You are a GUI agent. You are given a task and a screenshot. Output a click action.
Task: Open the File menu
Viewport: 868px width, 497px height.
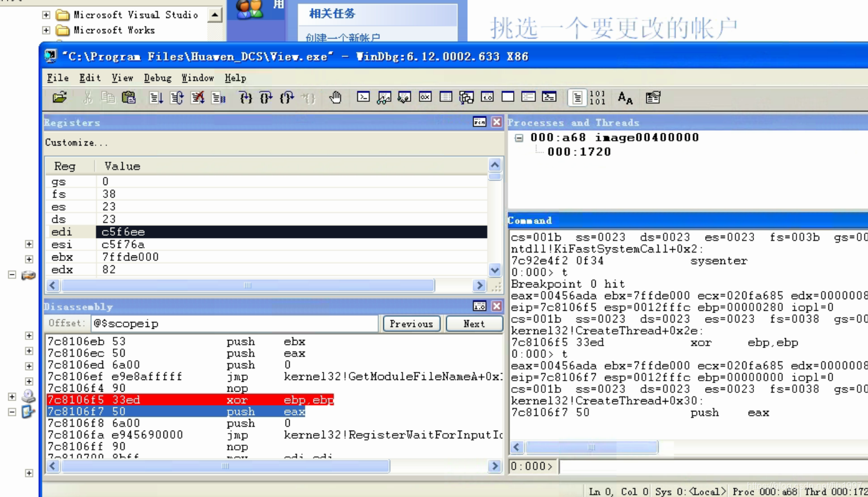[x=58, y=78]
